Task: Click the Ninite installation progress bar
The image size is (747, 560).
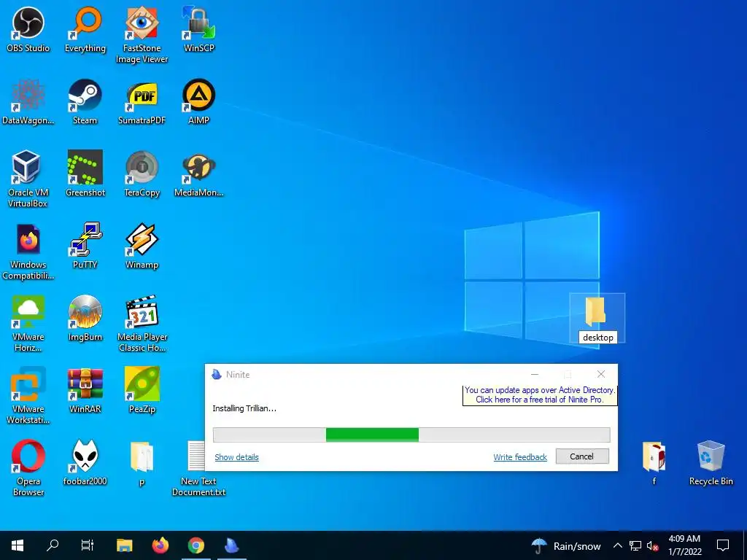Action: [411, 435]
